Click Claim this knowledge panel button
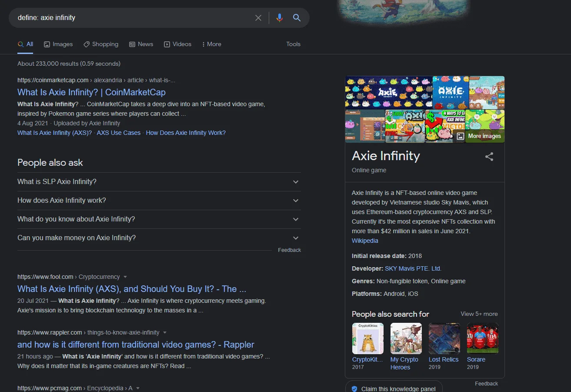This screenshot has width=571, height=392. pos(394,387)
